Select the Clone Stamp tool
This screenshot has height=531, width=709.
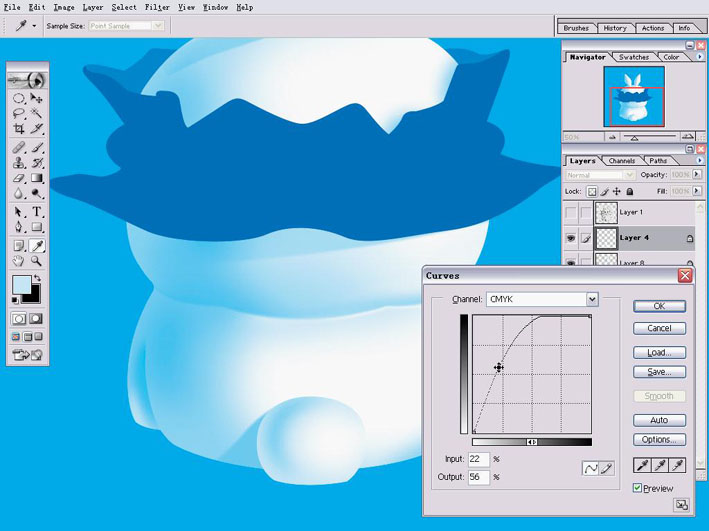point(19,162)
